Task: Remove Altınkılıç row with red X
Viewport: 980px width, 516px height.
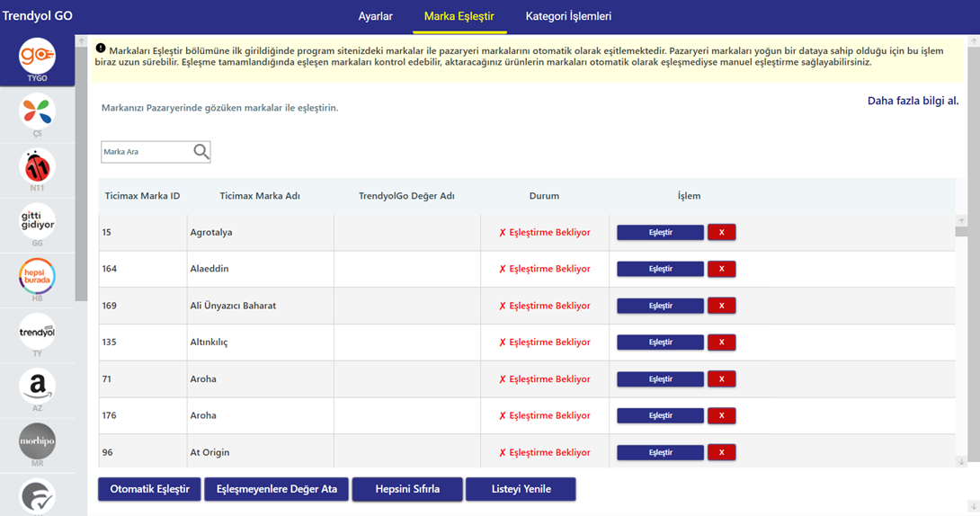Action: pos(721,343)
